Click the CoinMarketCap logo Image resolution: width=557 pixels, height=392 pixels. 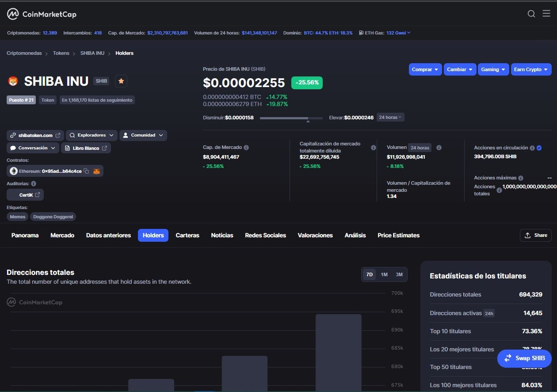42,14
